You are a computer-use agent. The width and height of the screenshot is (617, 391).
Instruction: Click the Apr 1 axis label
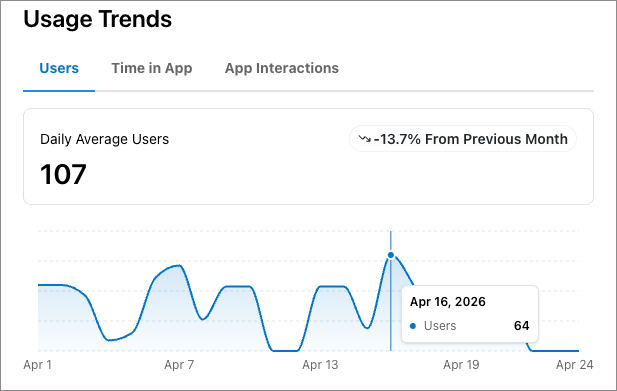click(x=37, y=365)
